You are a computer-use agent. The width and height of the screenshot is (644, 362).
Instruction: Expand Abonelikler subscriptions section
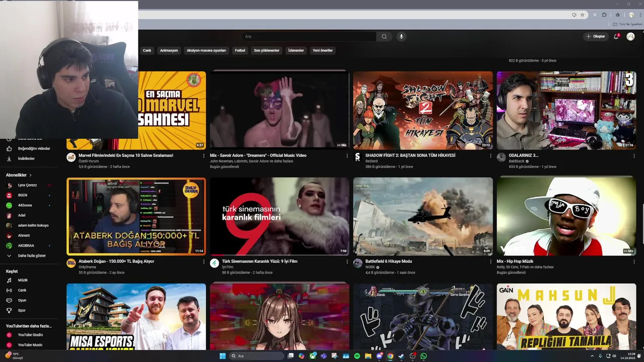[19, 175]
